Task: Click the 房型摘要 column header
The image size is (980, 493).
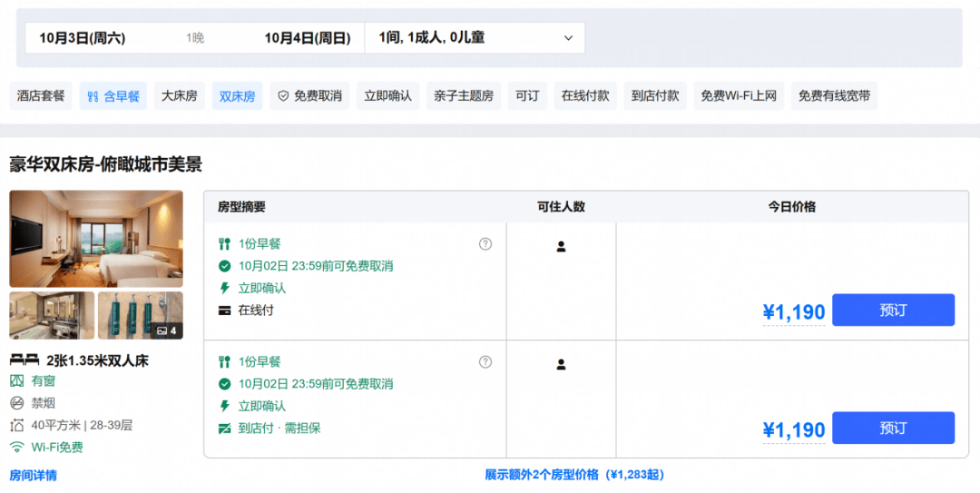Action: click(241, 207)
